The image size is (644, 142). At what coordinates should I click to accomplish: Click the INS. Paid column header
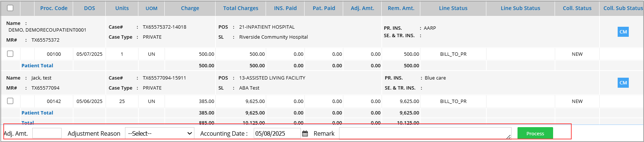[x=285, y=8]
